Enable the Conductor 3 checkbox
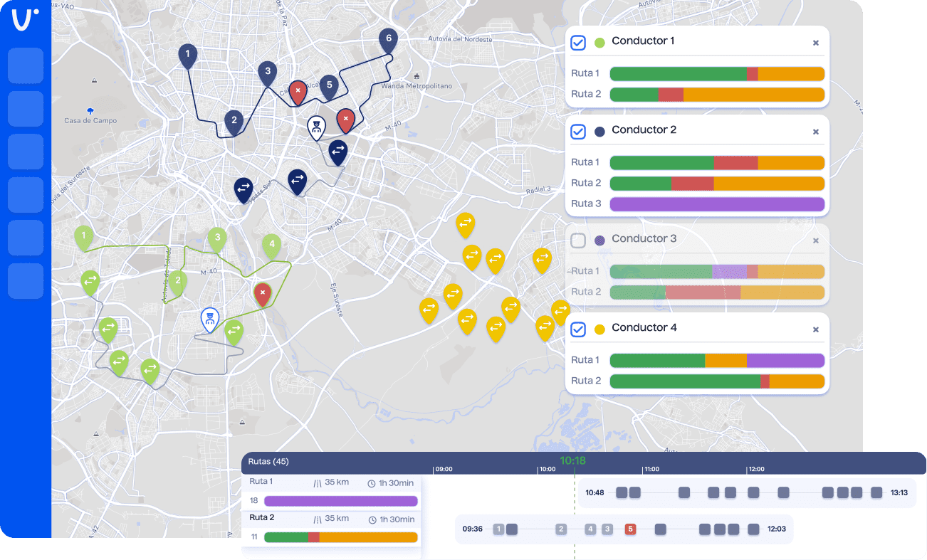The height and width of the screenshot is (560, 927). [578, 241]
